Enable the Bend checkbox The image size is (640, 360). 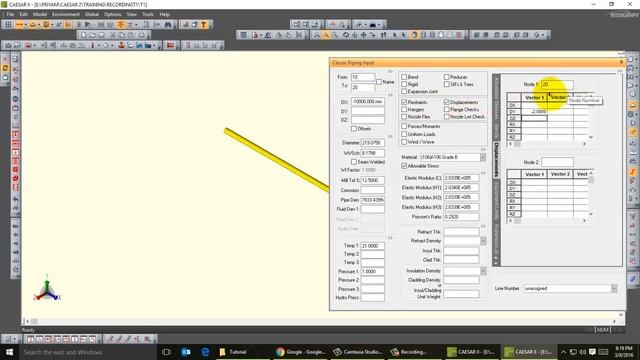click(x=404, y=77)
